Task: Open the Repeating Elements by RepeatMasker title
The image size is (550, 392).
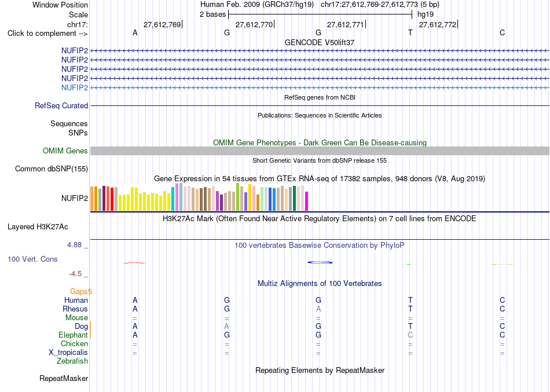Action: [x=320, y=371]
